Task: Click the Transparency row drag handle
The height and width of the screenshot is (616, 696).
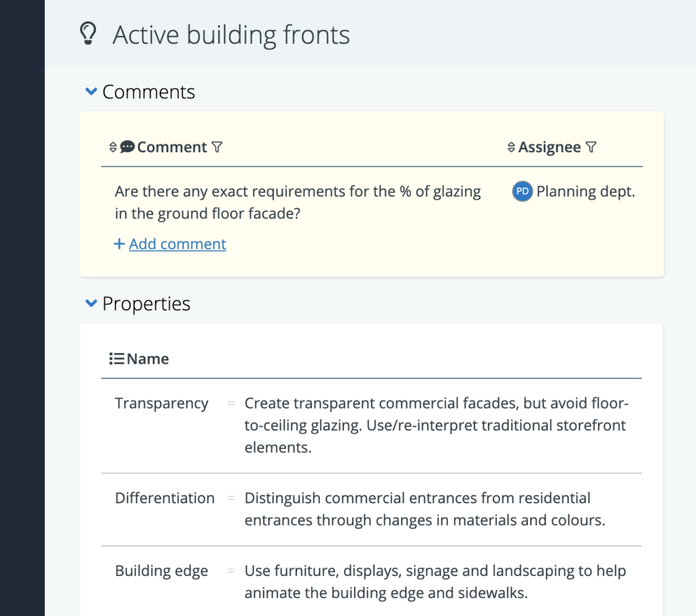Action: (x=231, y=403)
